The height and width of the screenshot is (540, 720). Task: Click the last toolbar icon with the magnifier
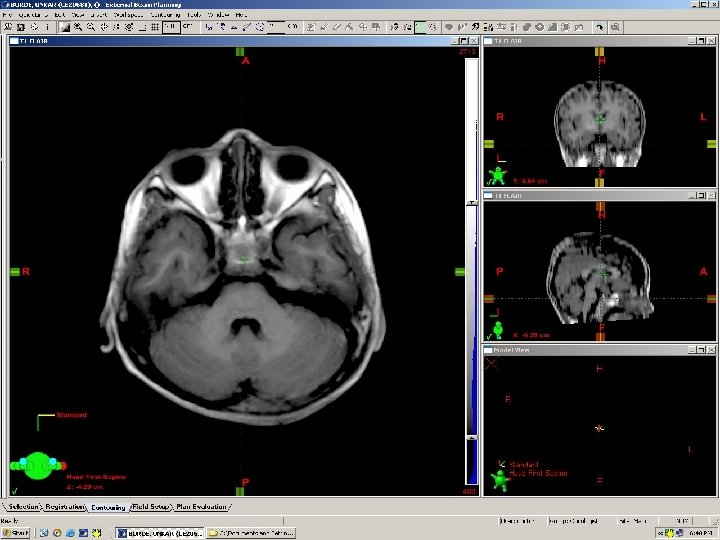615,27
